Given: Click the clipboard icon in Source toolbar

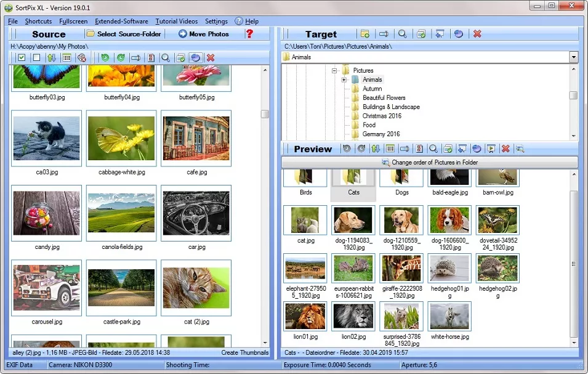Looking at the screenshot, I should 151,57.
